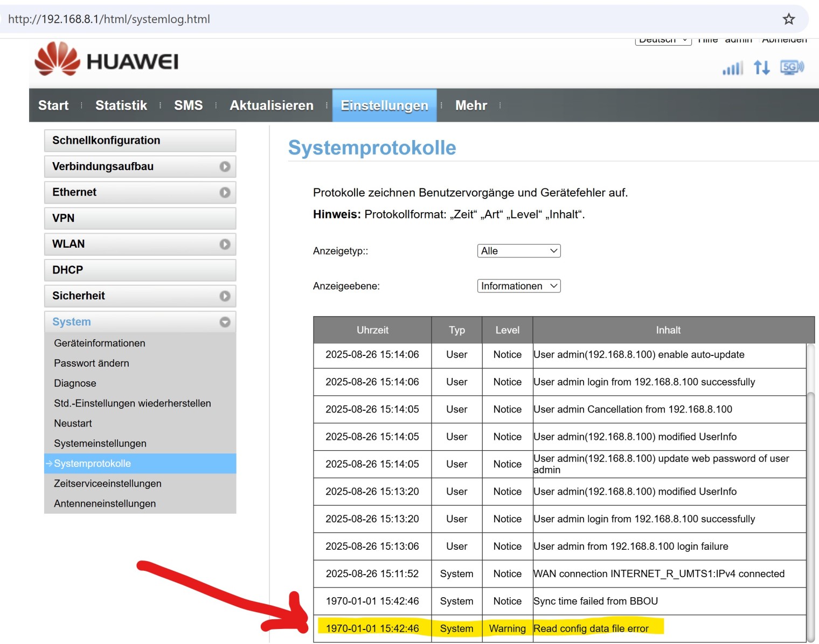Open the Anzeigetyp dropdown showing Alle
The width and height of the screenshot is (819, 644).
[518, 250]
